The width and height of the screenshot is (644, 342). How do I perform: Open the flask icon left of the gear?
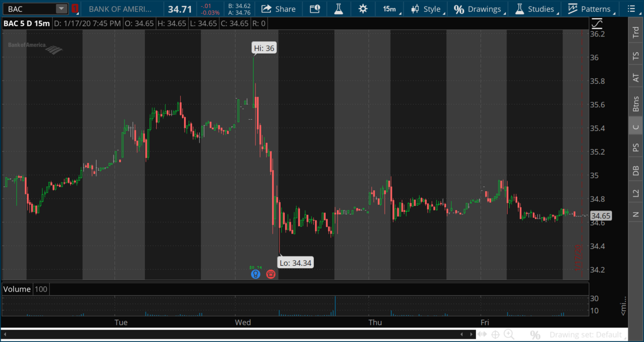click(x=338, y=9)
